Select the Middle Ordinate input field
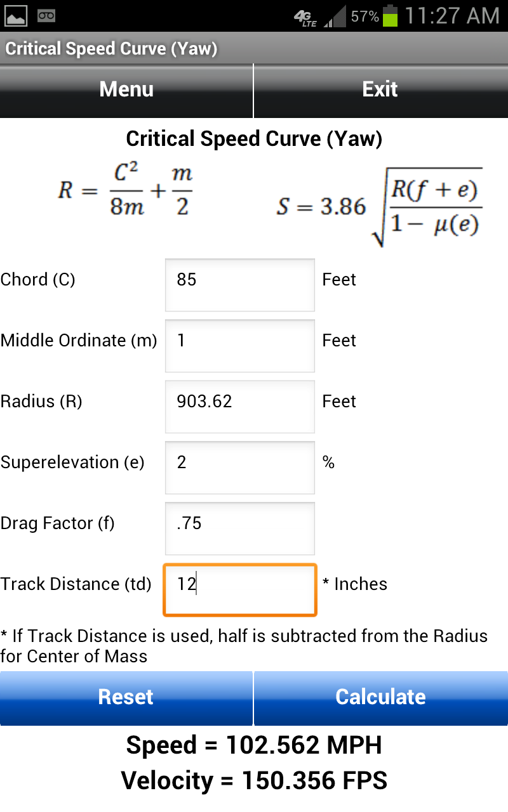This screenshot has width=508, height=812. 239,345
